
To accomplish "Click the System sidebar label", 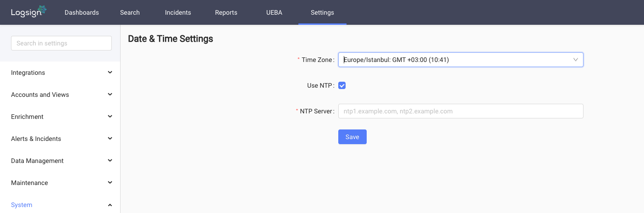I will (x=22, y=205).
